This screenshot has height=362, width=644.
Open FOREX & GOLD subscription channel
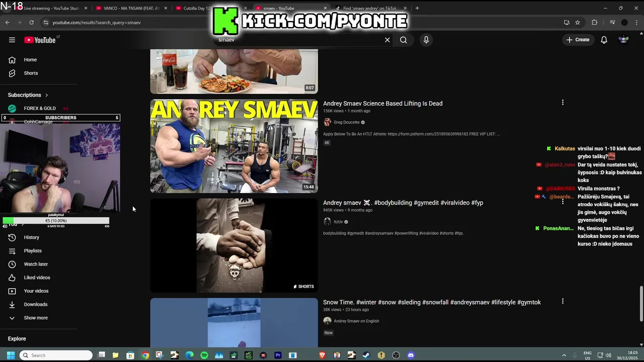point(39,108)
